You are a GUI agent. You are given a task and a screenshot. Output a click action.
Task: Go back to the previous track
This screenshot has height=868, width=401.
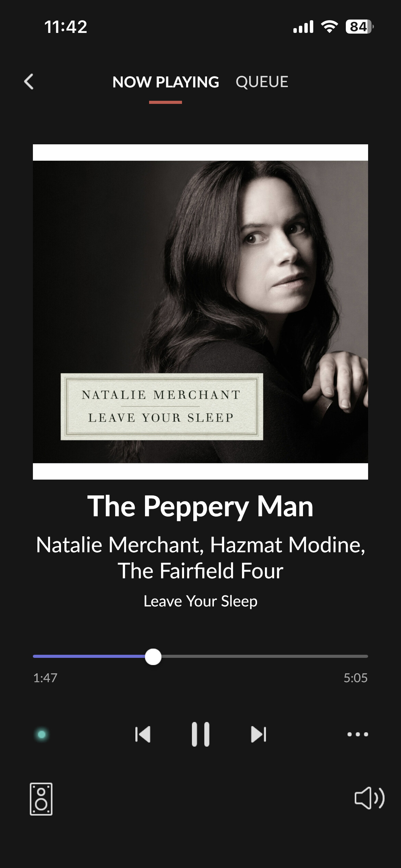[143, 734]
